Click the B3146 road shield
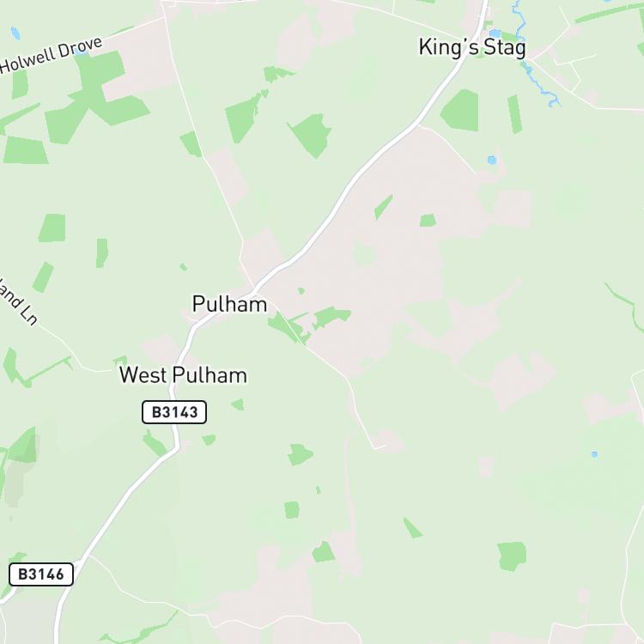The image size is (644, 644). click(41, 574)
